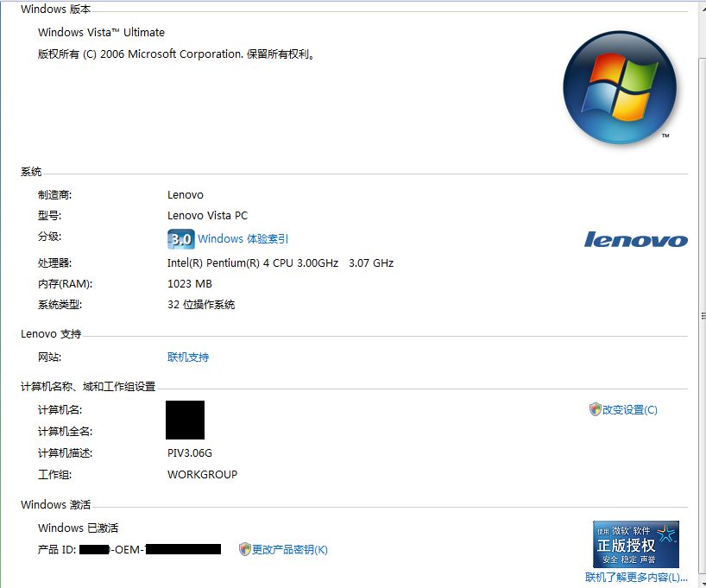
Task: Select the Windows Vista™ Ultimate text
Action: [101, 33]
